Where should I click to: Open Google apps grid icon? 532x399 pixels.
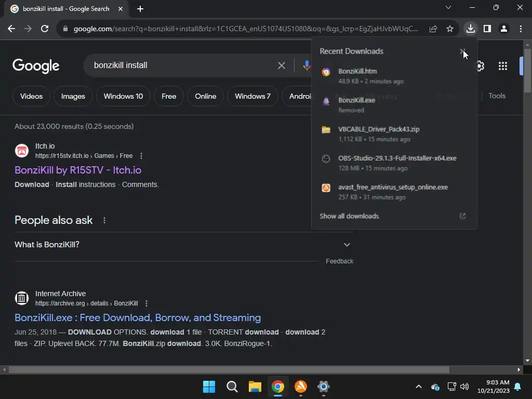click(x=503, y=66)
